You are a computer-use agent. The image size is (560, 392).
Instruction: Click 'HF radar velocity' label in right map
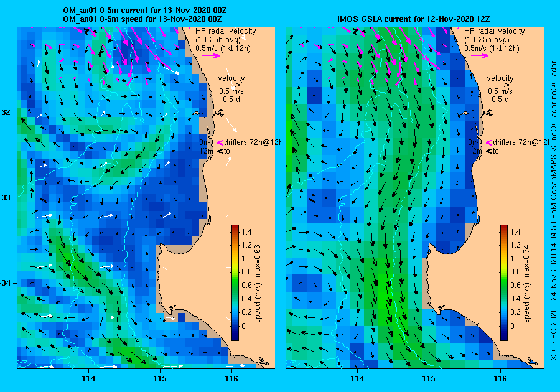point(495,31)
